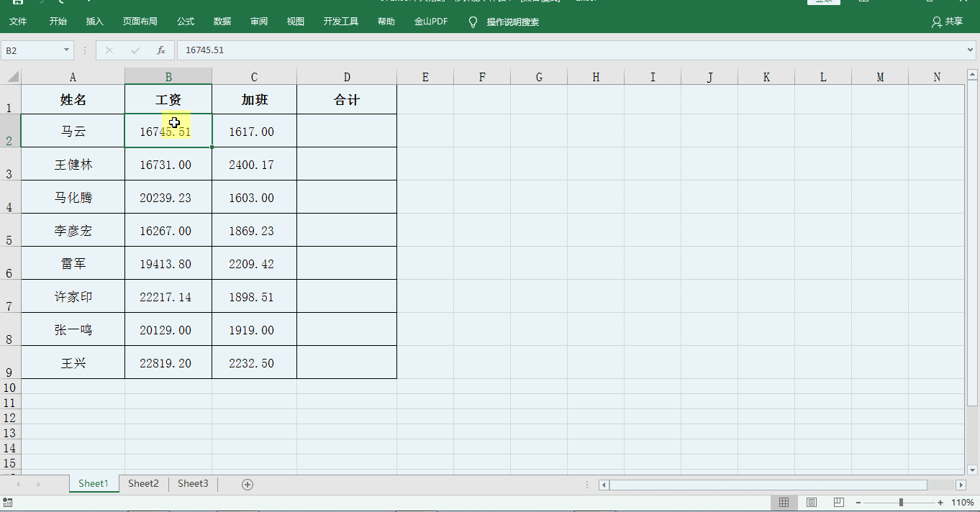Switch to Sheet3 tab
Viewport: 980px width, 512px height.
[193, 484]
